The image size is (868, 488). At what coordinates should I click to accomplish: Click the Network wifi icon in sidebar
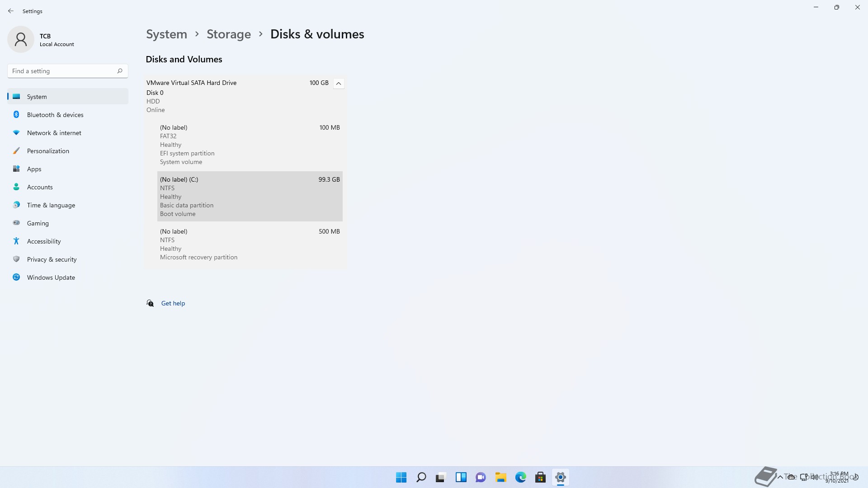pos(16,132)
